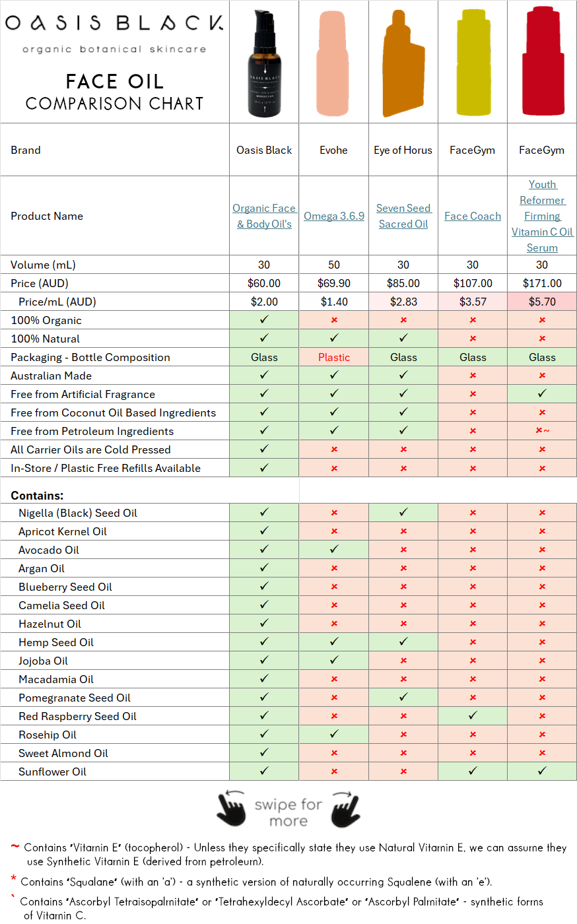Image resolution: width=577 pixels, height=924 pixels.
Task: Click the Oasis Black logo text
Action: tap(114, 23)
